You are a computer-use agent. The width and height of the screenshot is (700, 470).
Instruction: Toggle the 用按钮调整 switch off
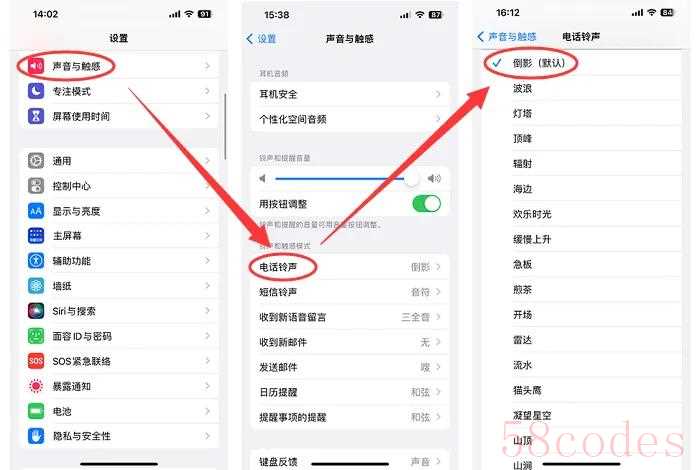426,204
